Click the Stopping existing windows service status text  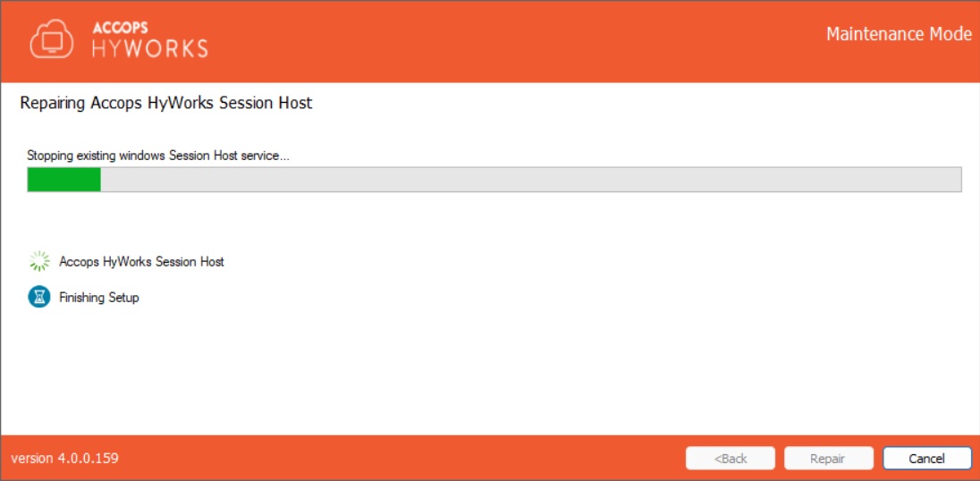pyautogui.click(x=158, y=156)
